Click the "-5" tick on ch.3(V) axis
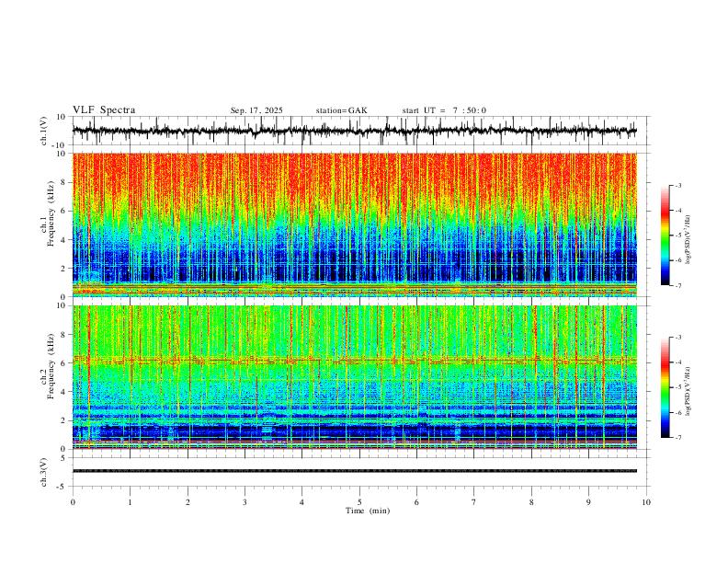The width and height of the screenshot is (728, 563). click(63, 487)
